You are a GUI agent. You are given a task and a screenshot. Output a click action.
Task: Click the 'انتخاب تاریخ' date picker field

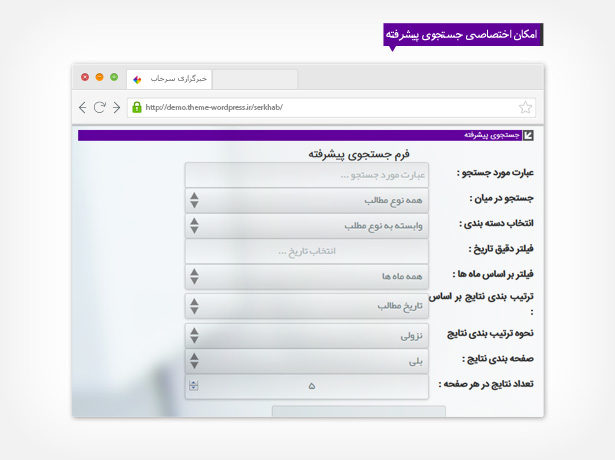click(306, 250)
